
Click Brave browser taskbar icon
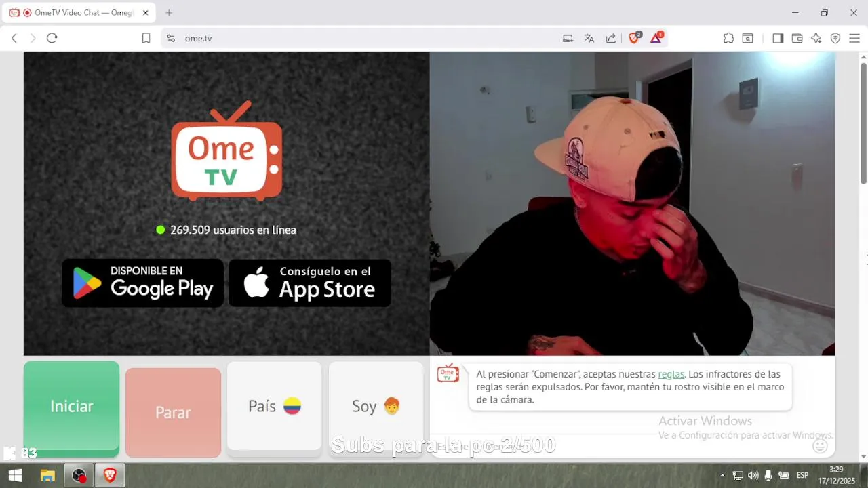[x=111, y=475]
